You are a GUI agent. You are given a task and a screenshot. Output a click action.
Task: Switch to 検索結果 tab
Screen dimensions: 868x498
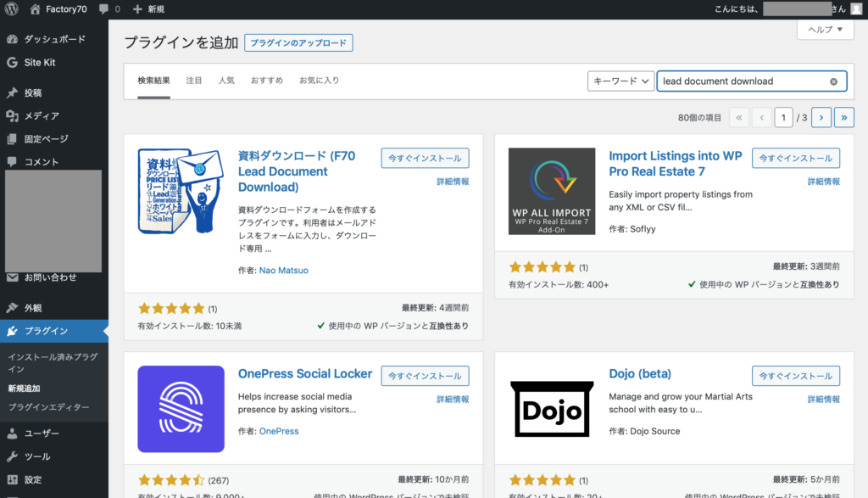pyautogui.click(x=154, y=81)
